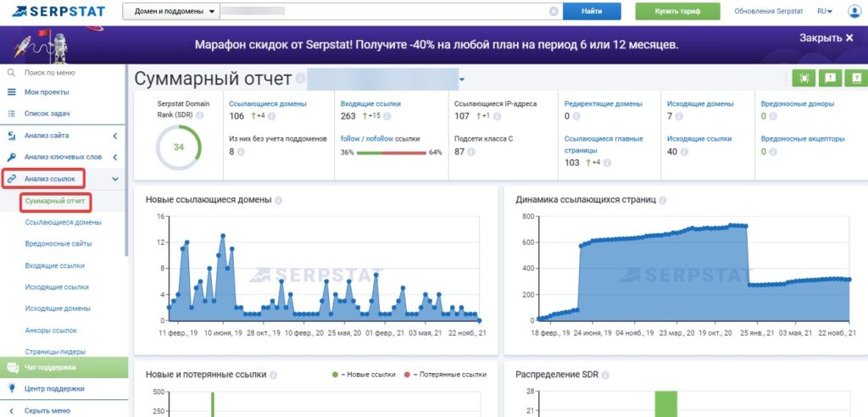Image resolution: width=868 pixels, height=417 pixels.
Task: Open Чат поддержки button
Action: pos(64,367)
